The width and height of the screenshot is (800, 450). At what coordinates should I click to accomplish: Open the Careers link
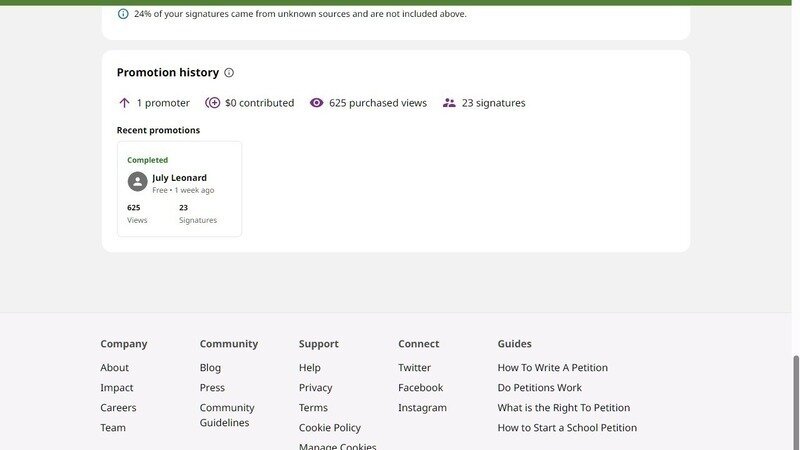118,408
